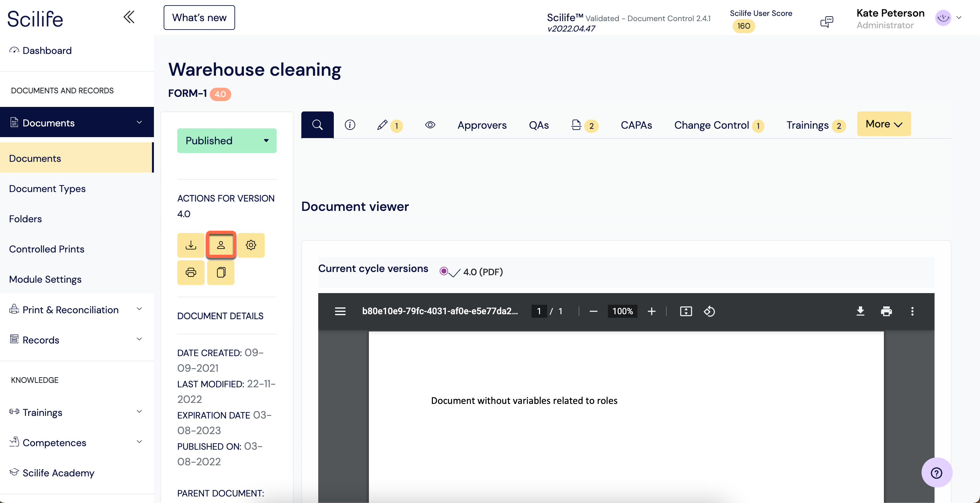Click the PDF page number input field
Viewport: 980px width, 503px height.
539,311
